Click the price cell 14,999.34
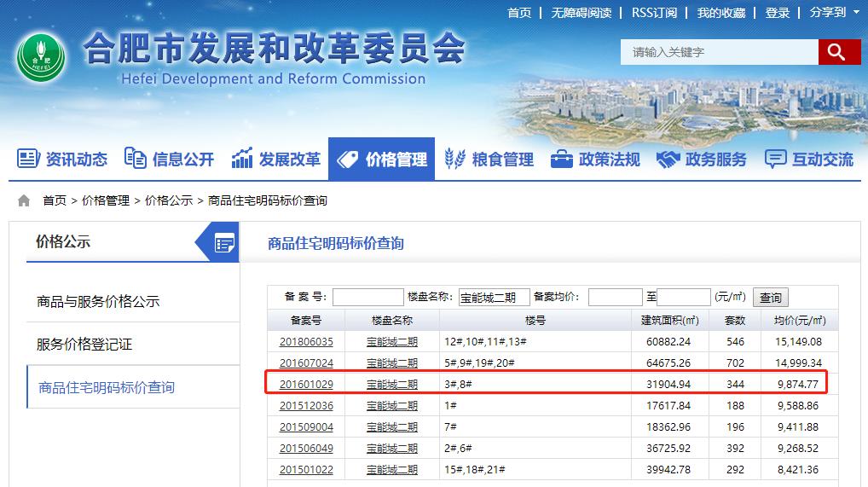The height and width of the screenshot is (487, 868). (x=798, y=362)
